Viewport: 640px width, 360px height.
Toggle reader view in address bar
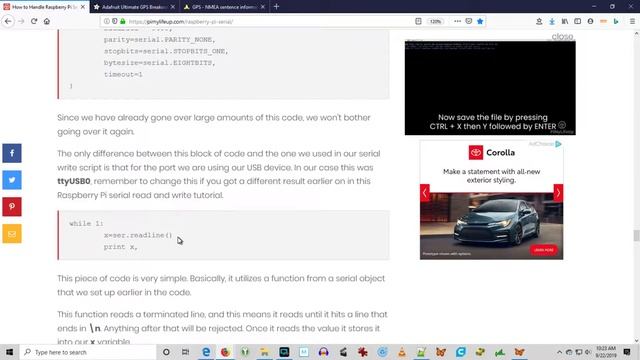(418, 21)
